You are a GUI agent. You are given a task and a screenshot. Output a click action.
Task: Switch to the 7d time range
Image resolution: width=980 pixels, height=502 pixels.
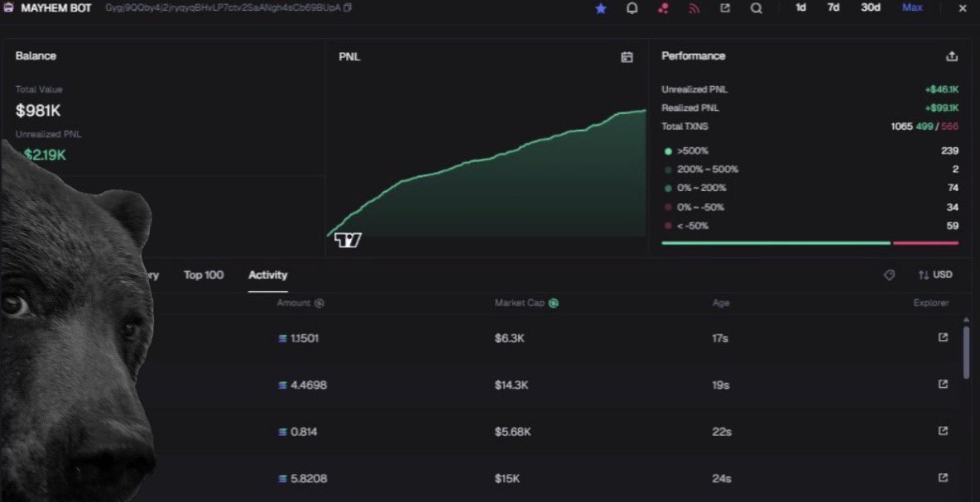[832, 7]
